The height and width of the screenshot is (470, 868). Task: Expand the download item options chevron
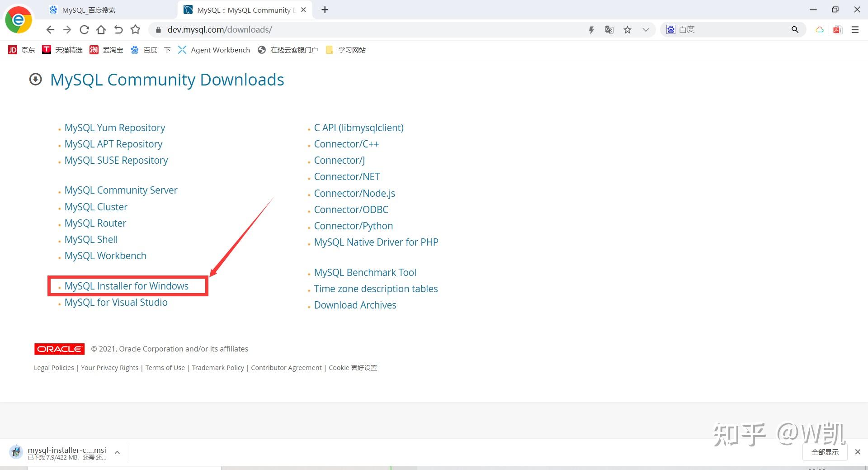(117, 452)
